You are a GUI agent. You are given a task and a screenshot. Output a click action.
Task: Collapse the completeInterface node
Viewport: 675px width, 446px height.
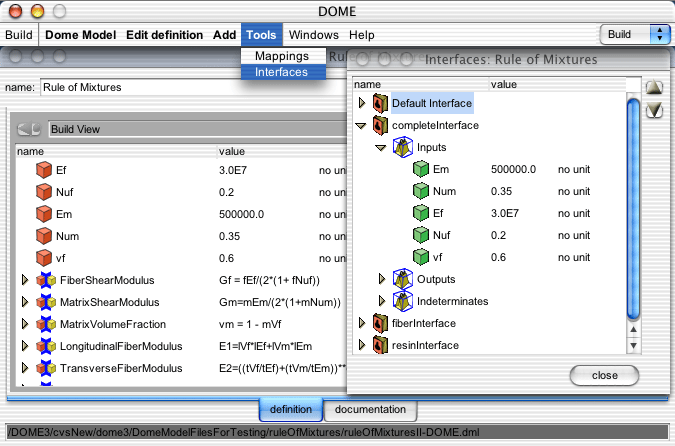coord(361,126)
